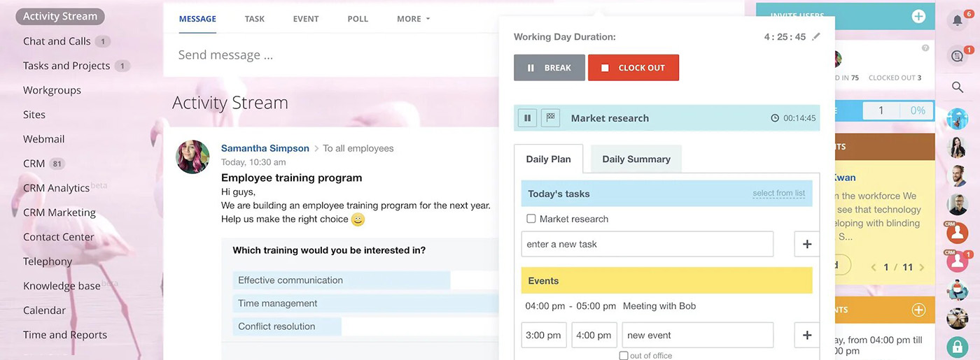Edit working day duration with pencil icon

pyautogui.click(x=816, y=36)
